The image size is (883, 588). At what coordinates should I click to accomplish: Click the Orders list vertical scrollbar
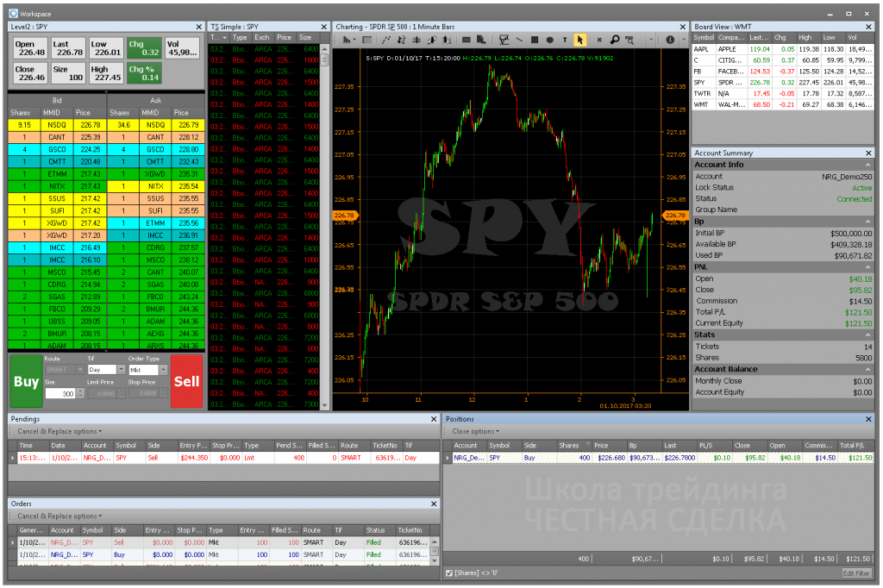(435, 551)
